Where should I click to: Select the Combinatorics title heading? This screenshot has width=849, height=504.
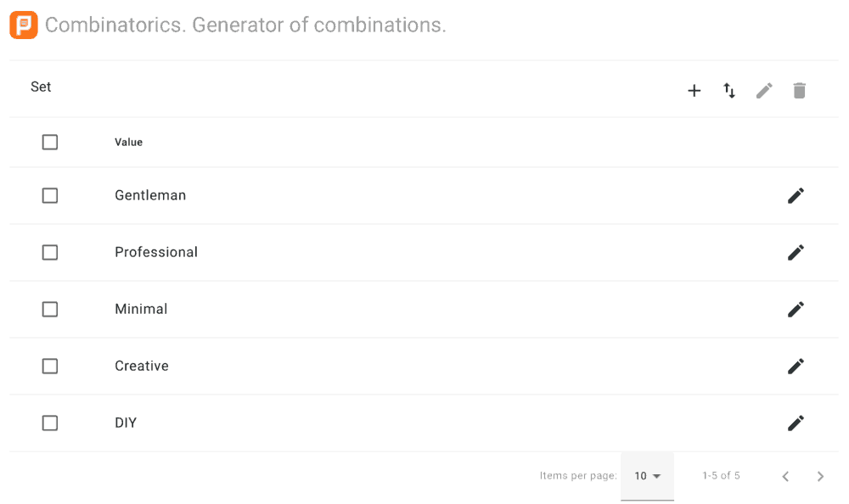(x=247, y=25)
